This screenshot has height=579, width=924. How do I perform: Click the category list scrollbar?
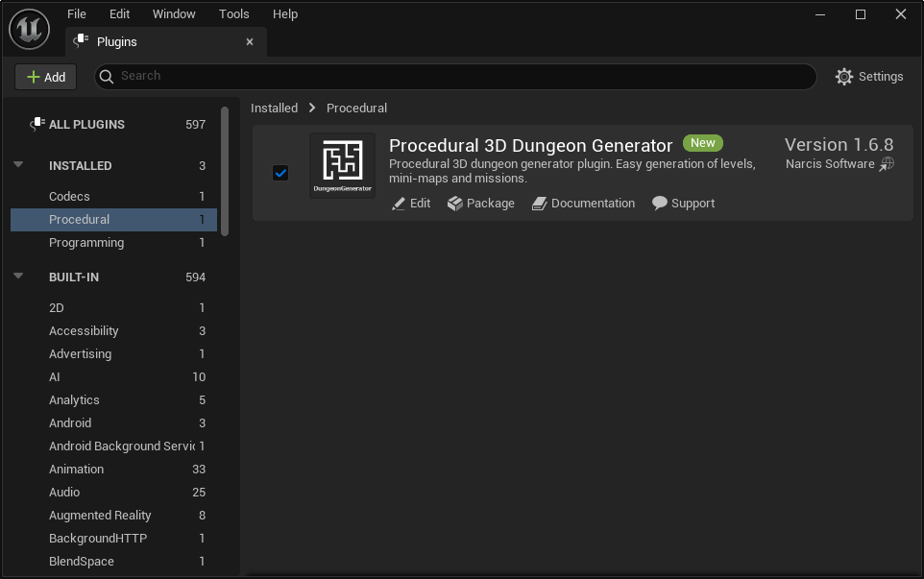[225, 172]
